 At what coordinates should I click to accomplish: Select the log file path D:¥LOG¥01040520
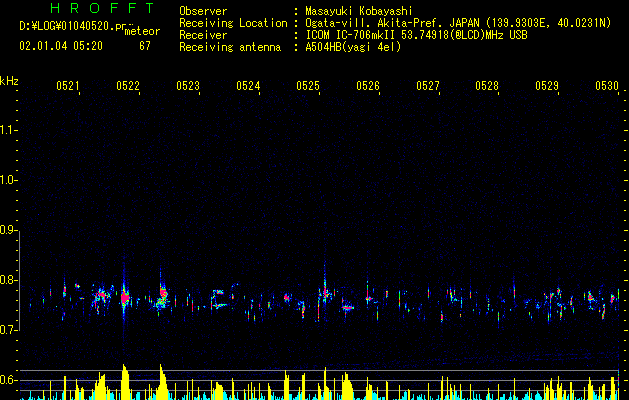tap(73, 26)
